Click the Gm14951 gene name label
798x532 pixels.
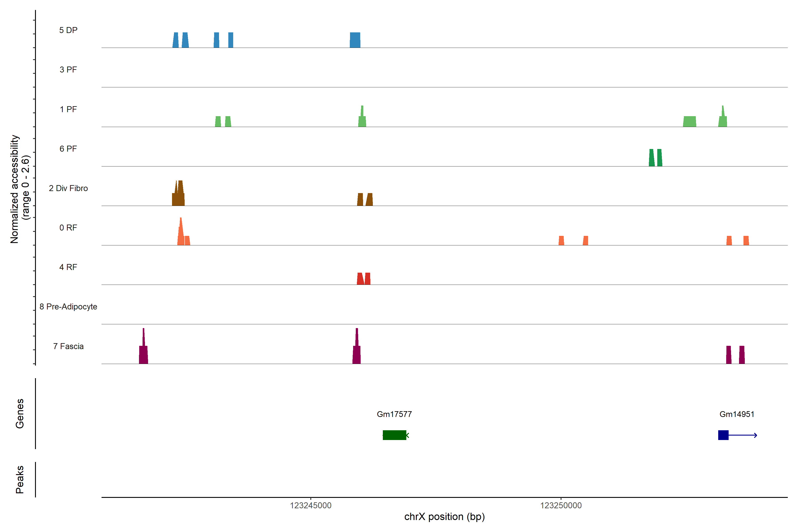pyautogui.click(x=737, y=414)
